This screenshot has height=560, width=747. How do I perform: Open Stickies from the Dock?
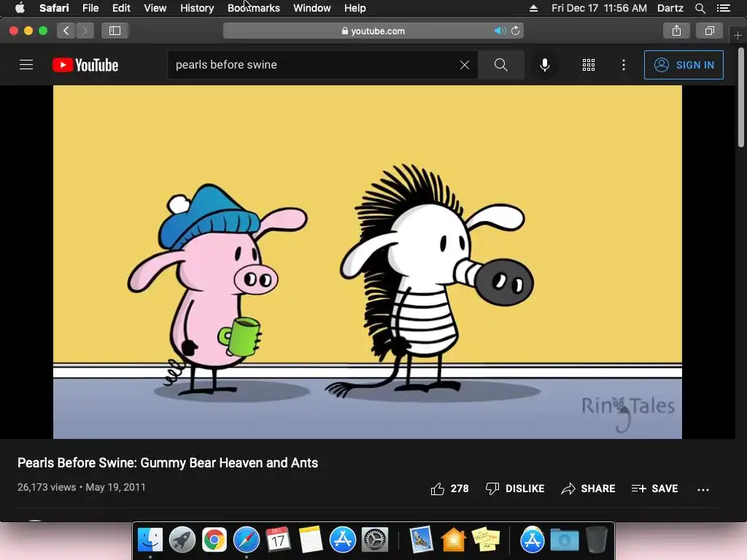click(485, 540)
